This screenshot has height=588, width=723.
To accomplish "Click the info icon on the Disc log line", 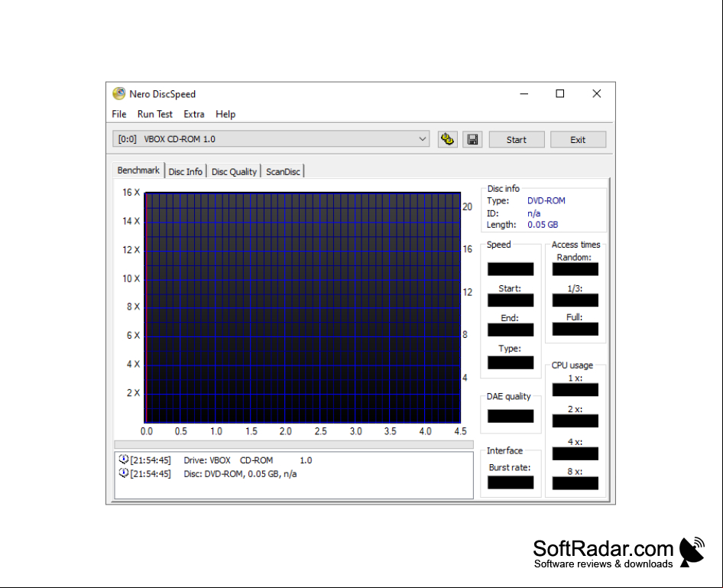I will (x=123, y=473).
